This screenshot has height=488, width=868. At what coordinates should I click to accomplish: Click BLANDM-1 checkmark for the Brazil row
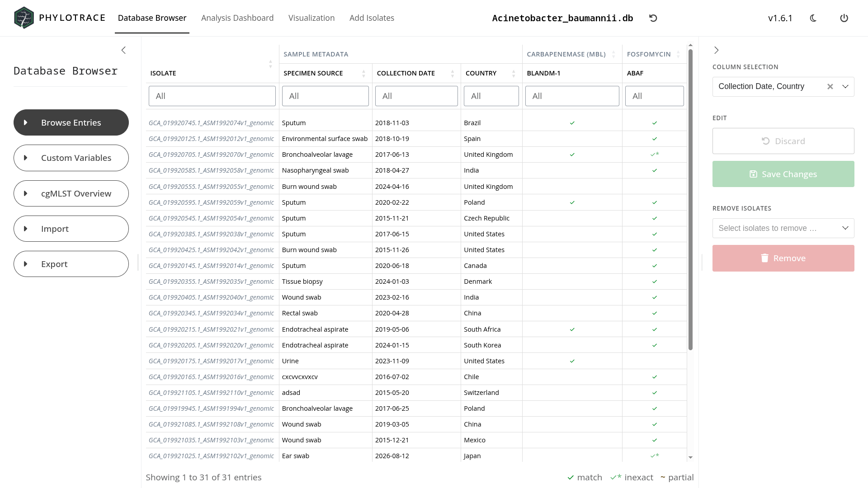pyautogui.click(x=572, y=123)
